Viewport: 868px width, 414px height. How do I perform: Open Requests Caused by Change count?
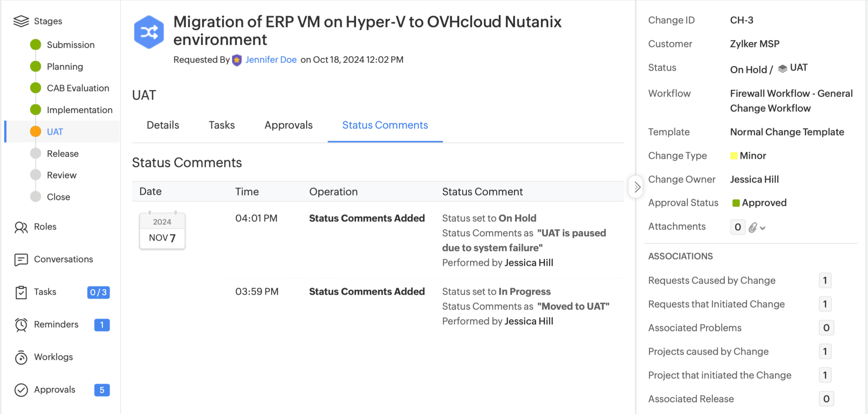tap(825, 280)
